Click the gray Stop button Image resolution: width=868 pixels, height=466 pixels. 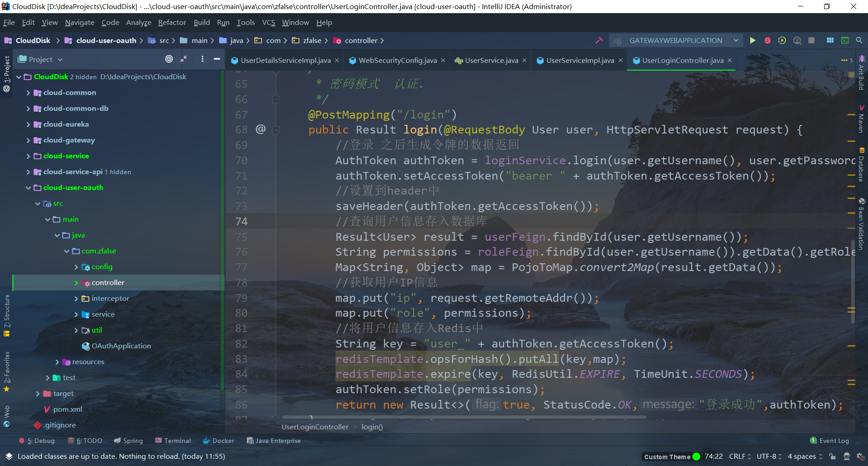coord(811,40)
